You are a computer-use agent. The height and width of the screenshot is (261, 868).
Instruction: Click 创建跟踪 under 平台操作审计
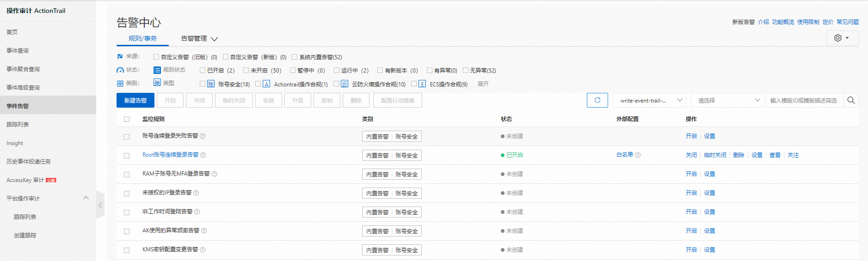click(x=25, y=235)
